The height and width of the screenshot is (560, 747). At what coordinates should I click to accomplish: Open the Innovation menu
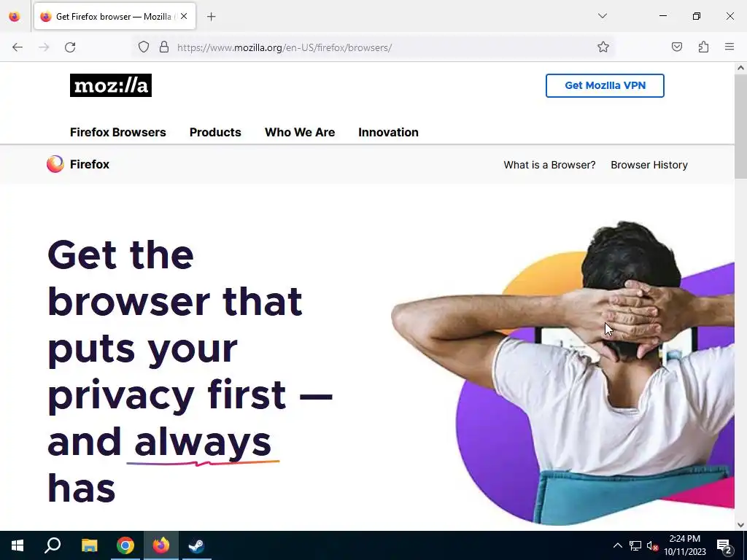pyautogui.click(x=388, y=133)
